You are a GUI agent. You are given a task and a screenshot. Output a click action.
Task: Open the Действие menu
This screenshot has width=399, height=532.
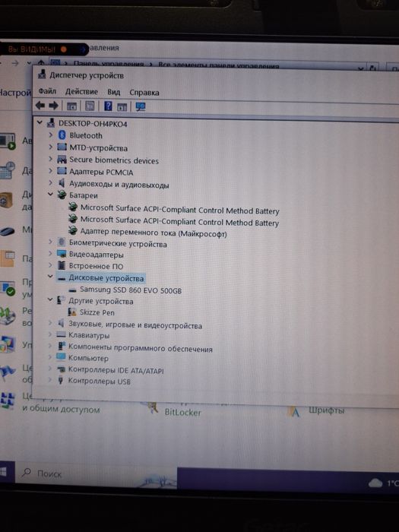[x=81, y=92]
